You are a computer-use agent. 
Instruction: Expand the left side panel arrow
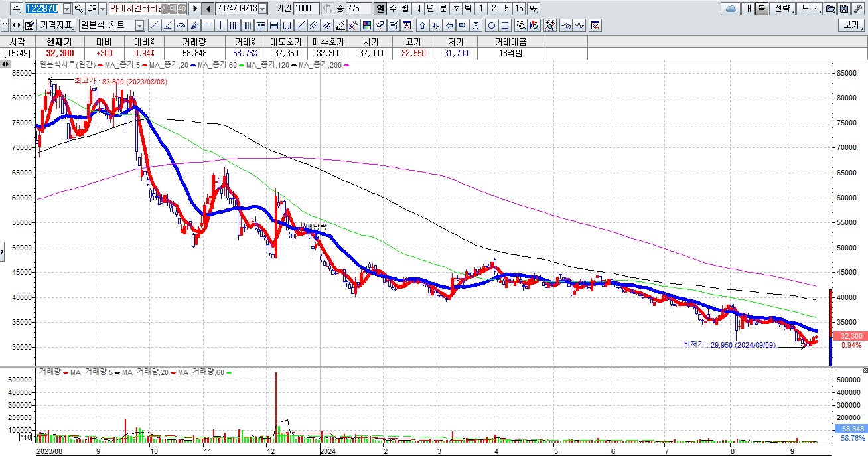(2, 251)
